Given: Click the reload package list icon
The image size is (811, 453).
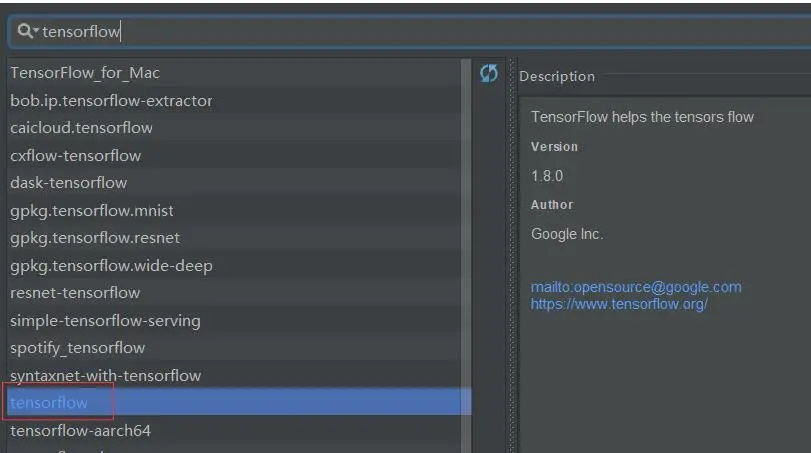Looking at the screenshot, I should click(488, 73).
